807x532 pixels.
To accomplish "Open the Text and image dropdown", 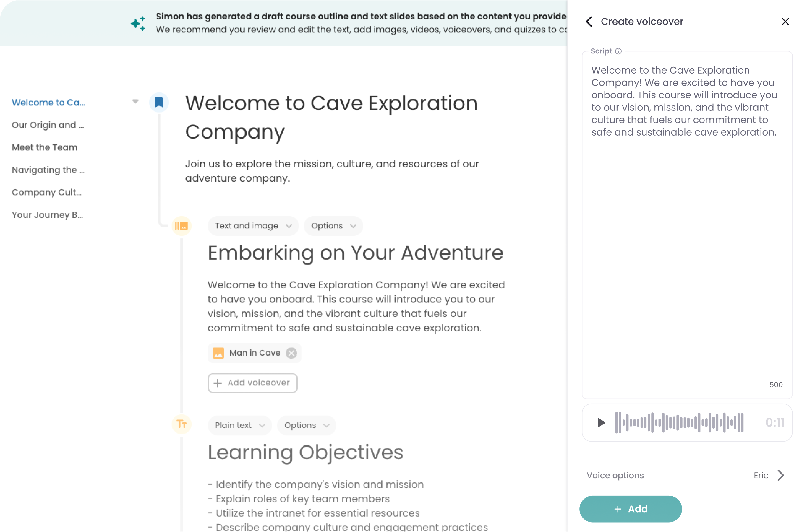I will (253, 226).
